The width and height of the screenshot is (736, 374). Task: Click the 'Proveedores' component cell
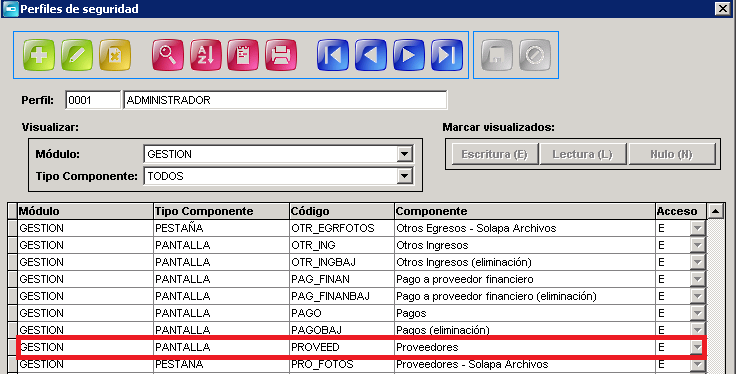[x=525, y=347]
